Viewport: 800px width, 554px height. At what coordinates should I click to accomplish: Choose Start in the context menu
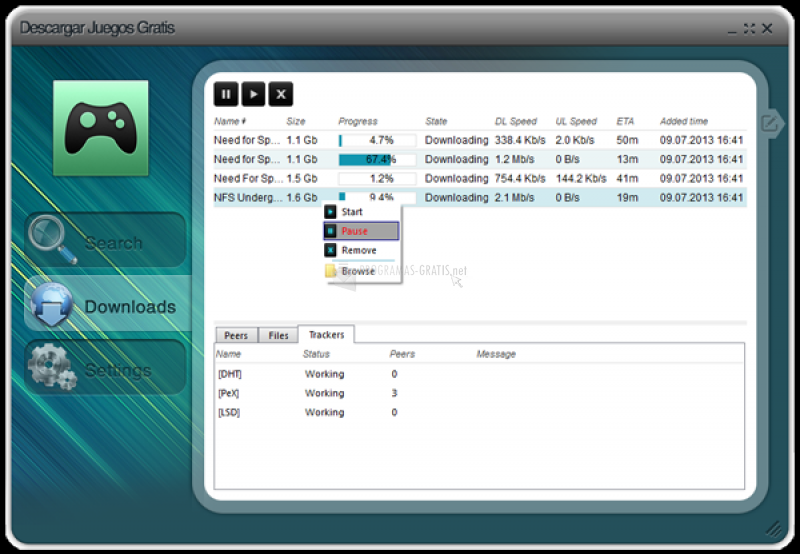click(x=362, y=212)
